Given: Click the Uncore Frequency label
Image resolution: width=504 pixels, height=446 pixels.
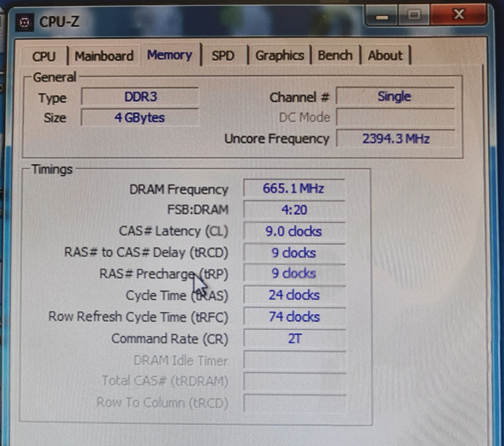Looking at the screenshot, I should click(x=277, y=139).
